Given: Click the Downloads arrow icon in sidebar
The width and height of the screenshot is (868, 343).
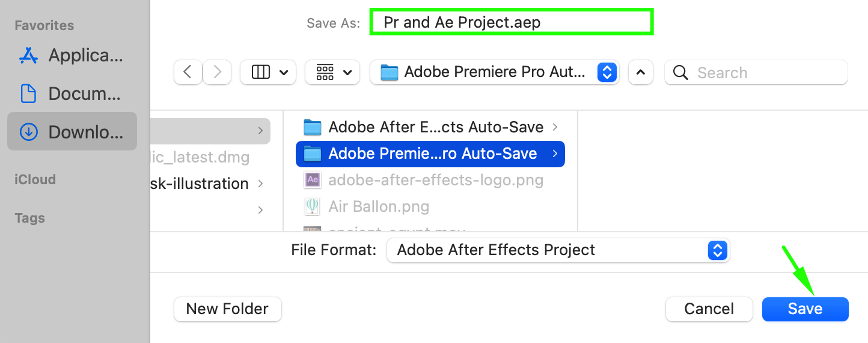Looking at the screenshot, I should [29, 132].
